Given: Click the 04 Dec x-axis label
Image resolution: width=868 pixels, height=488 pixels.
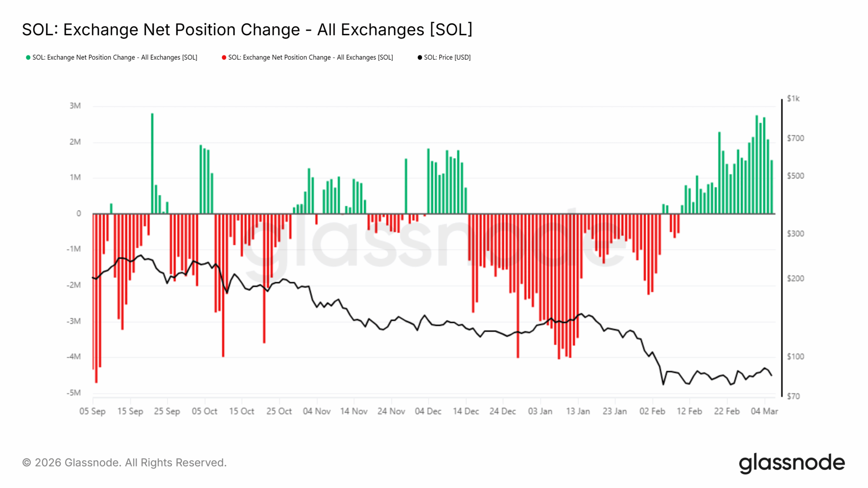Looking at the screenshot, I should 428,411.
